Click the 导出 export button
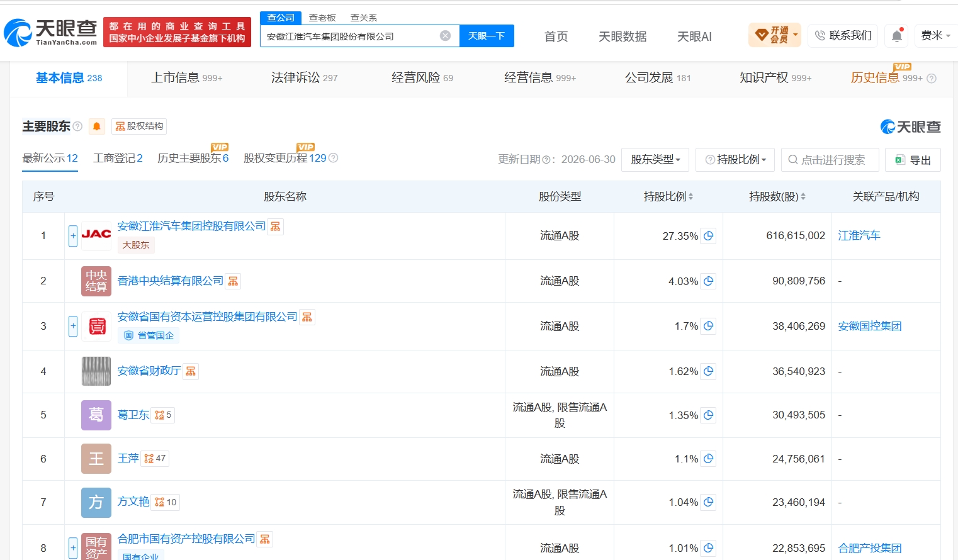 (913, 160)
